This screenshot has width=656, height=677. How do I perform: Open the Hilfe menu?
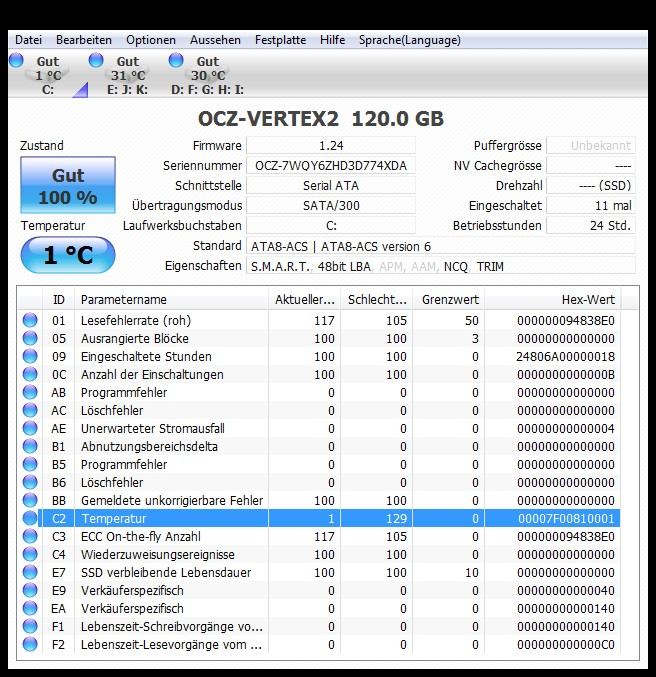coord(332,40)
